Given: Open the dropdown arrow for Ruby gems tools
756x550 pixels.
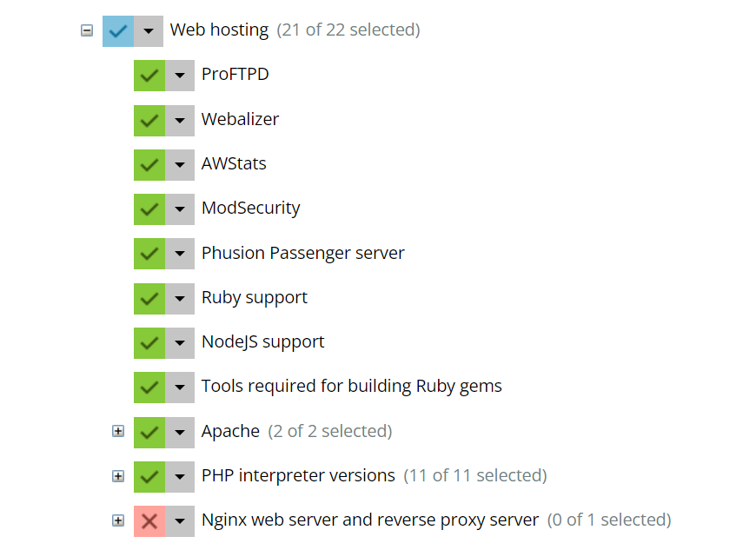Looking at the screenshot, I should 180,387.
